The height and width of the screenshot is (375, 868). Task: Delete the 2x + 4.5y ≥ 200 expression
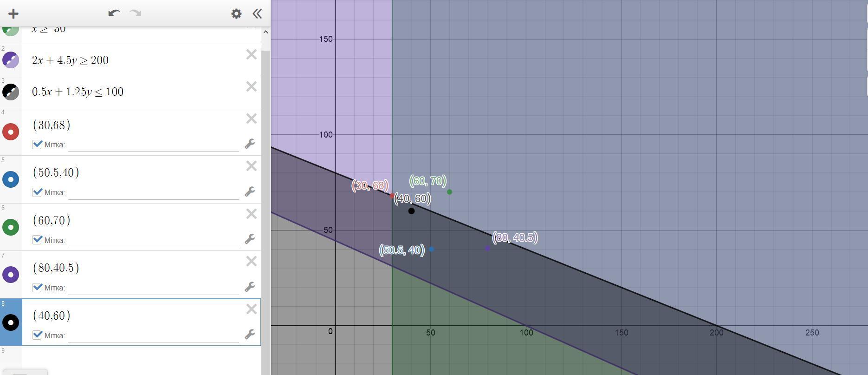click(251, 55)
